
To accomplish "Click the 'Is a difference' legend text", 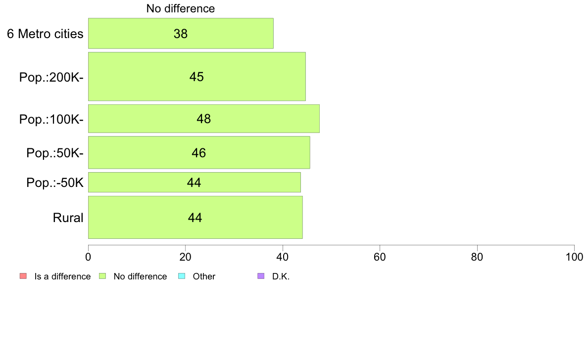I will (x=63, y=276).
